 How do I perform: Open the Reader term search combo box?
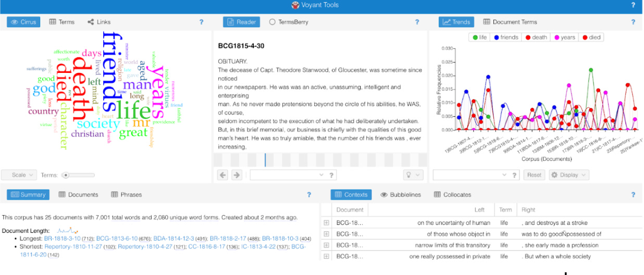(288, 175)
